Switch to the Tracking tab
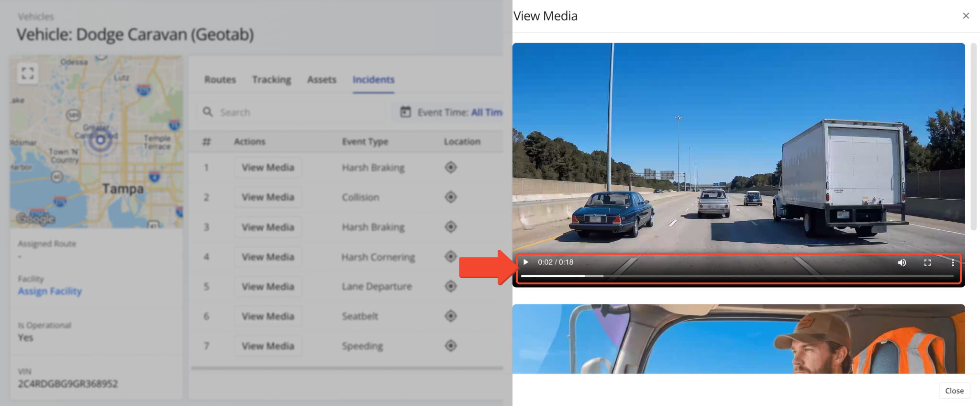 click(272, 79)
